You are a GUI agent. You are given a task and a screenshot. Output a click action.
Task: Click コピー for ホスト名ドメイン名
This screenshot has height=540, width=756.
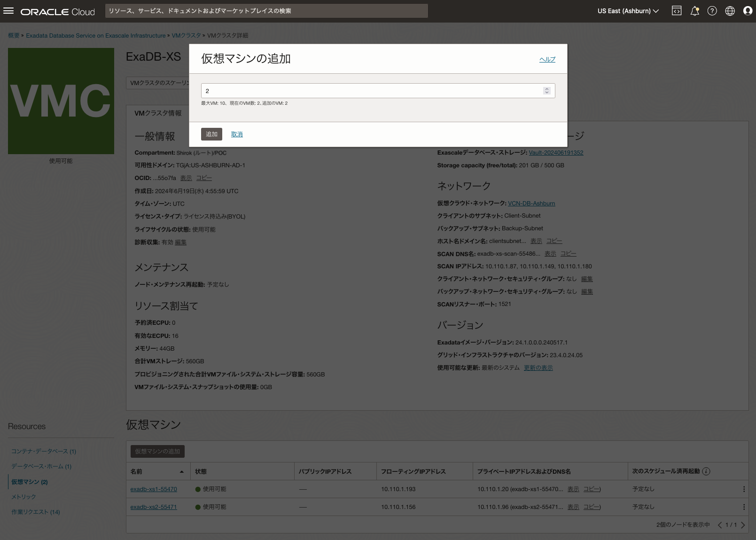pos(554,241)
